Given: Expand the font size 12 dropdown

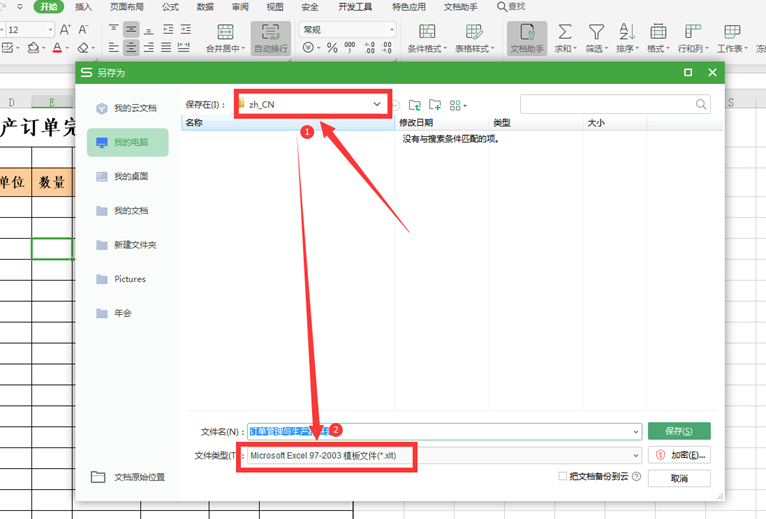Looking at the screenshot, I should 50,30.
